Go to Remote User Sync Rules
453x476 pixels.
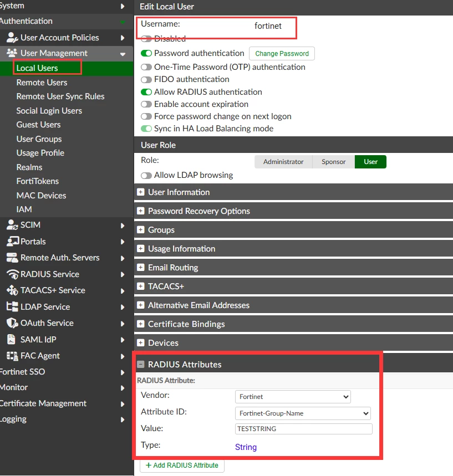click(x=60, y=96)
